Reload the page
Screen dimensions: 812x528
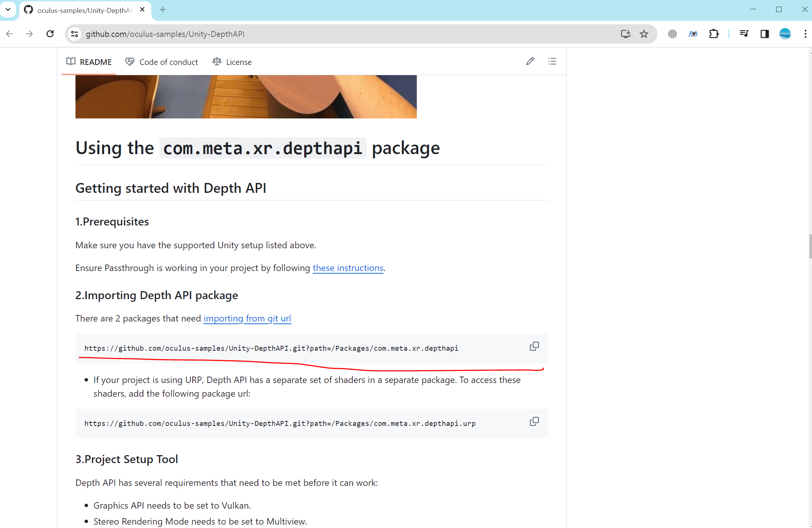pyautogui.click(x=50, y=34)
